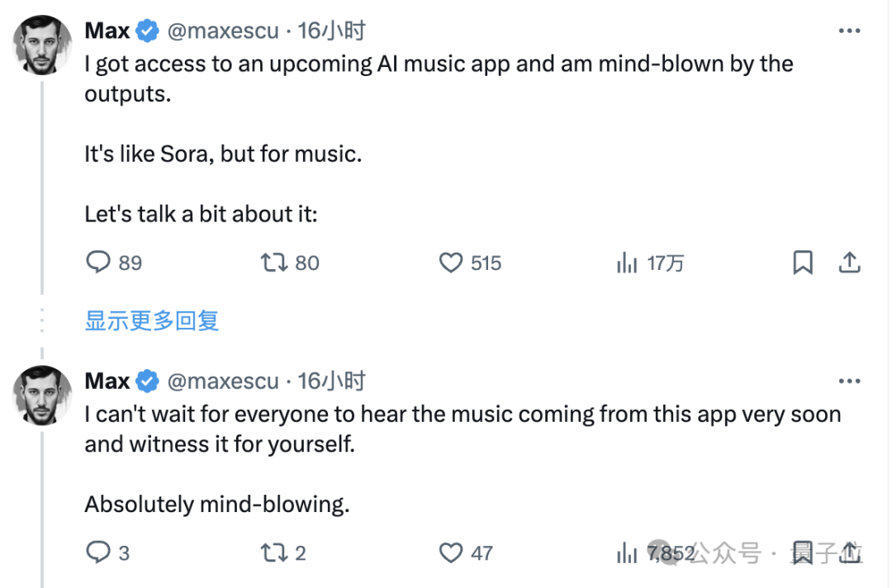Open the more options menu on first tweet
The image size is (892, 588).
(x=849, y=31)
